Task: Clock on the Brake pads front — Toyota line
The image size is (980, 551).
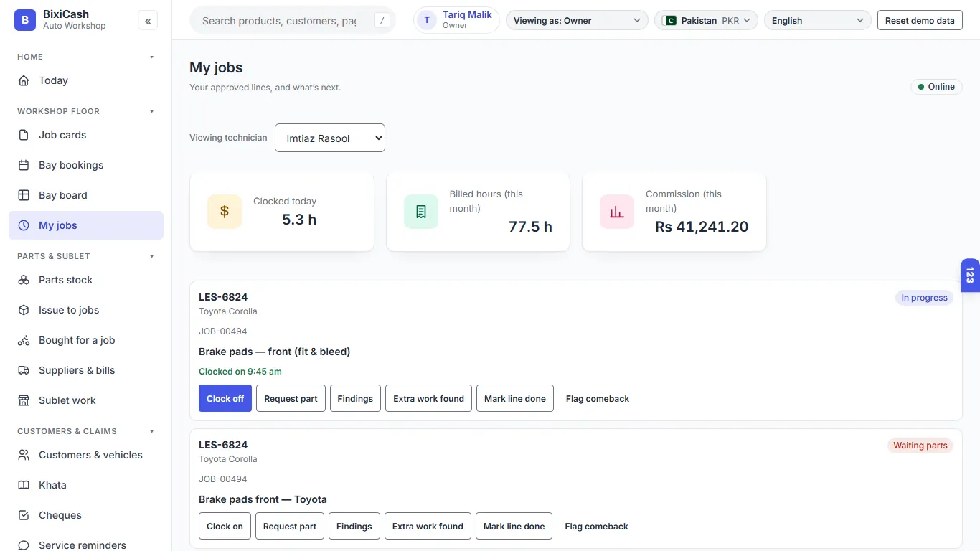Action: point(225,526)
